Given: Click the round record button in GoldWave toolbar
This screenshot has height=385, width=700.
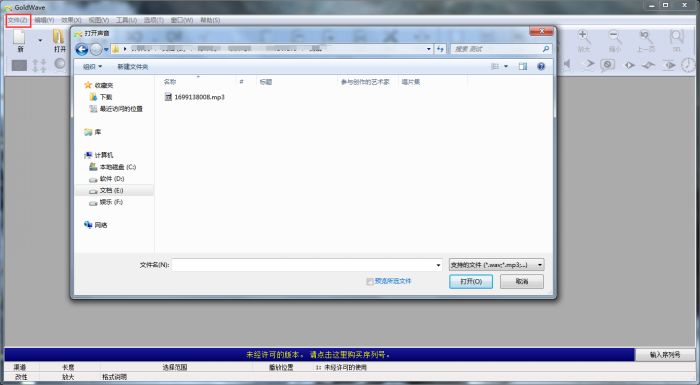Looking at the screenshot, I should (60, 64).
